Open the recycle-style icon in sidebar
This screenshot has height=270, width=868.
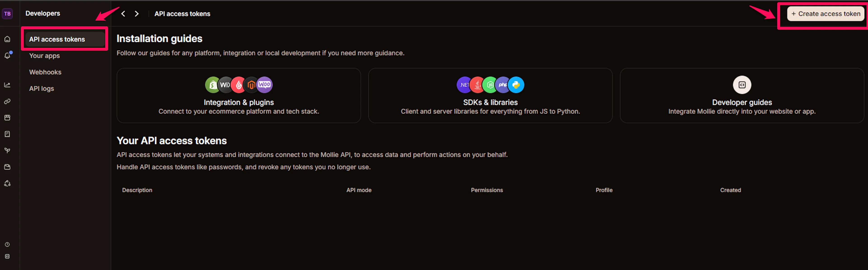click(x=7, y=183)
